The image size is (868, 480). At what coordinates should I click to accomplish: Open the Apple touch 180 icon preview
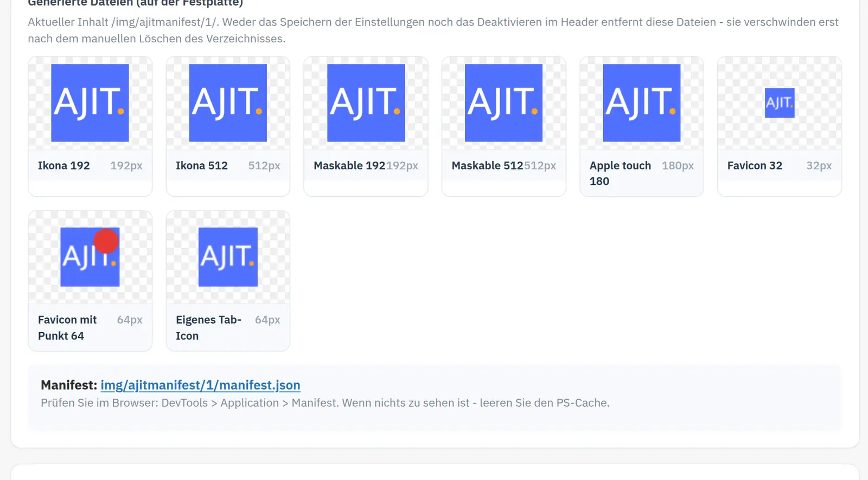tap(642, 103)
